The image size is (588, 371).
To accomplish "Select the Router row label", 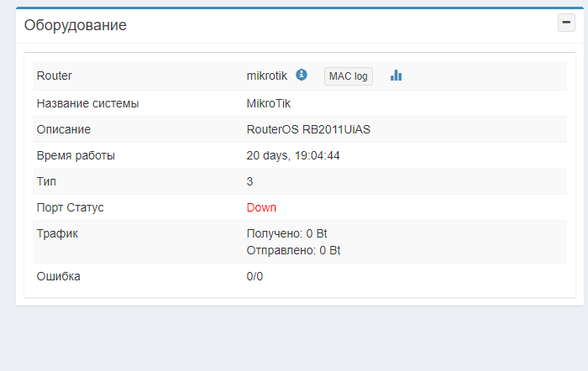I will 55,76.
